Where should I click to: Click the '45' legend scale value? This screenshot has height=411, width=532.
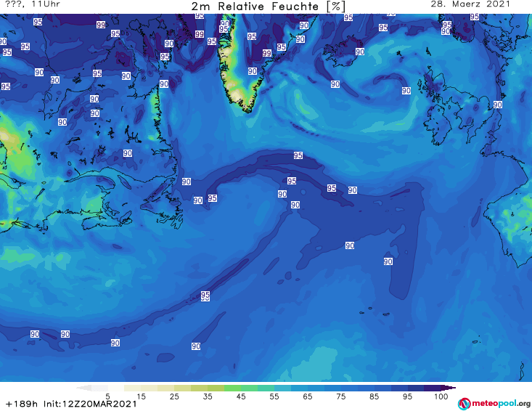tap(241, 396)
